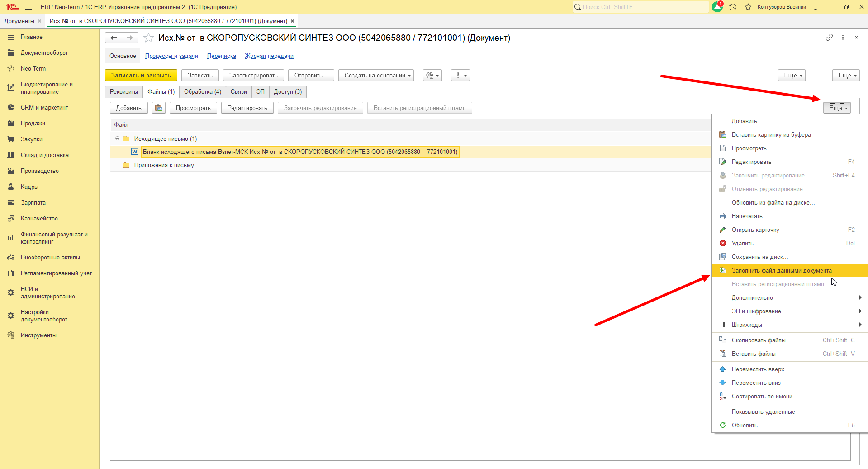The height and width of the screenshot is (469, 868).
Task: Expand Штрихкоды submenu
Action: [x=790, y=325]
